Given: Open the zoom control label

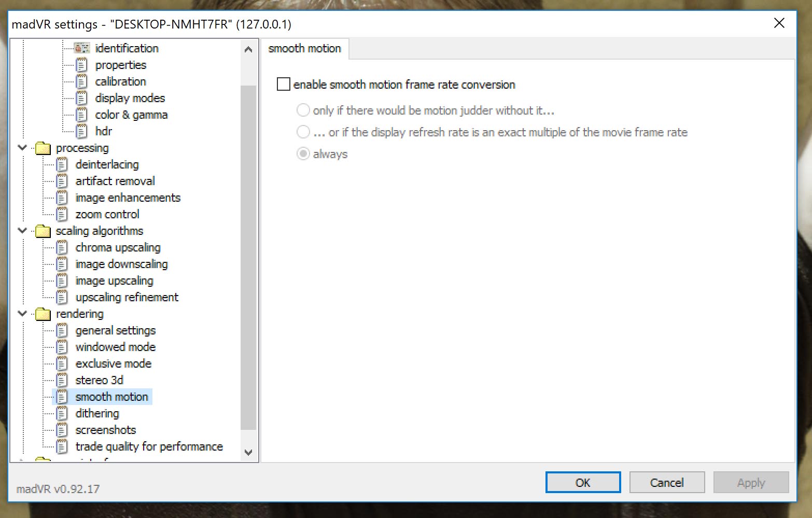Looking at the screenshot, I should point(107,214).
